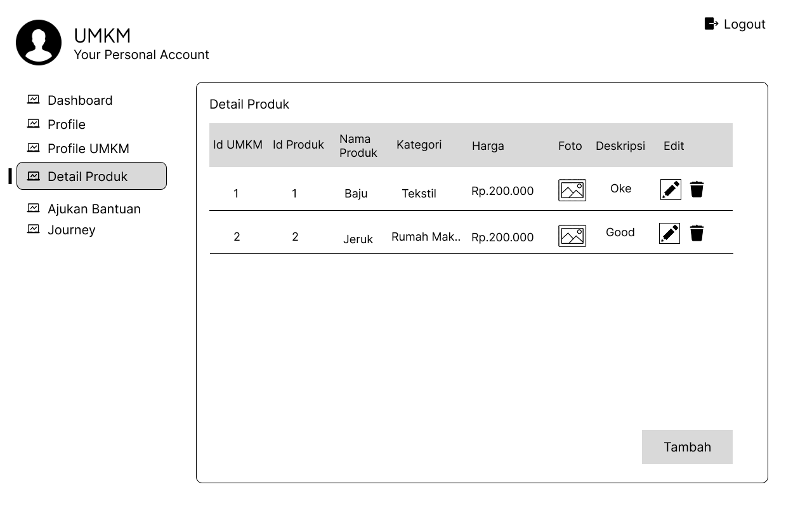Open the Dashboard menu item

[80, 100]
